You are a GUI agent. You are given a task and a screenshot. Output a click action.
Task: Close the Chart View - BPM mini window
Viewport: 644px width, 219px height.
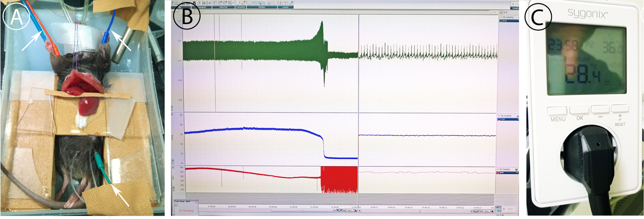pos(196,201)
